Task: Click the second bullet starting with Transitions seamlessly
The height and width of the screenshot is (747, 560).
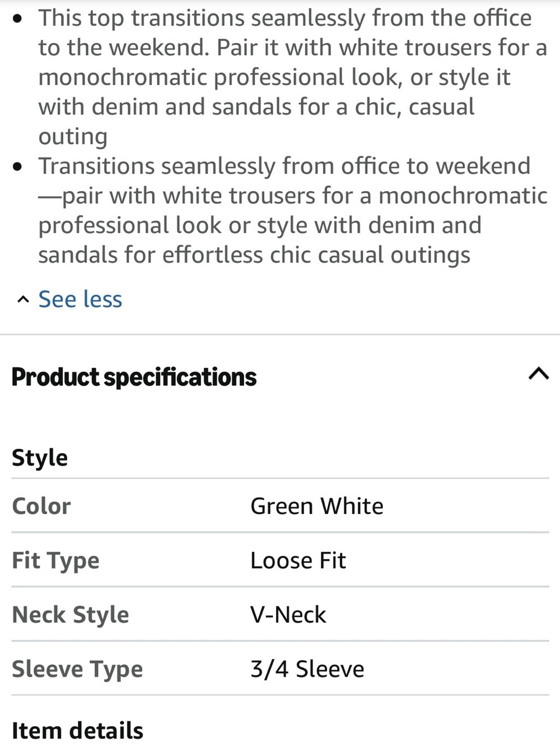Action: [293, 210]
